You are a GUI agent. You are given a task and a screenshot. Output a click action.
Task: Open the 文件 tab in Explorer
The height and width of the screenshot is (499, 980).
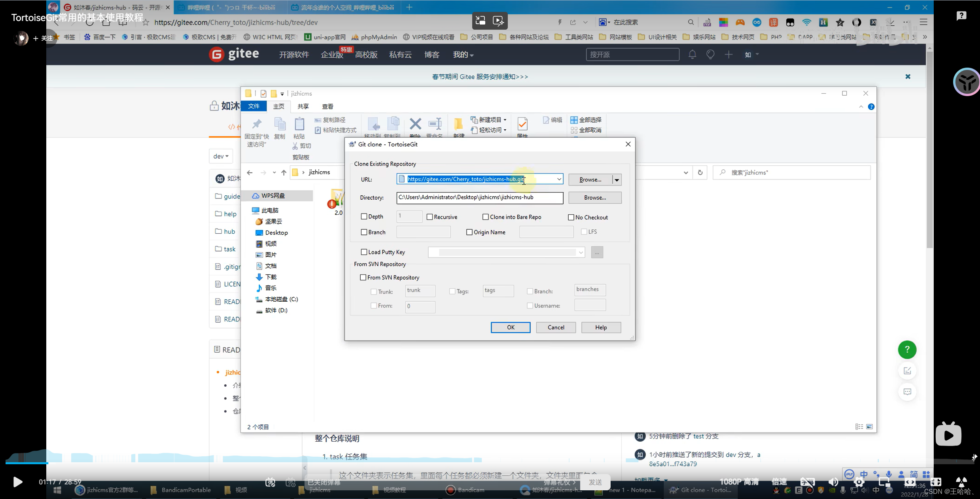pos(254,106)
